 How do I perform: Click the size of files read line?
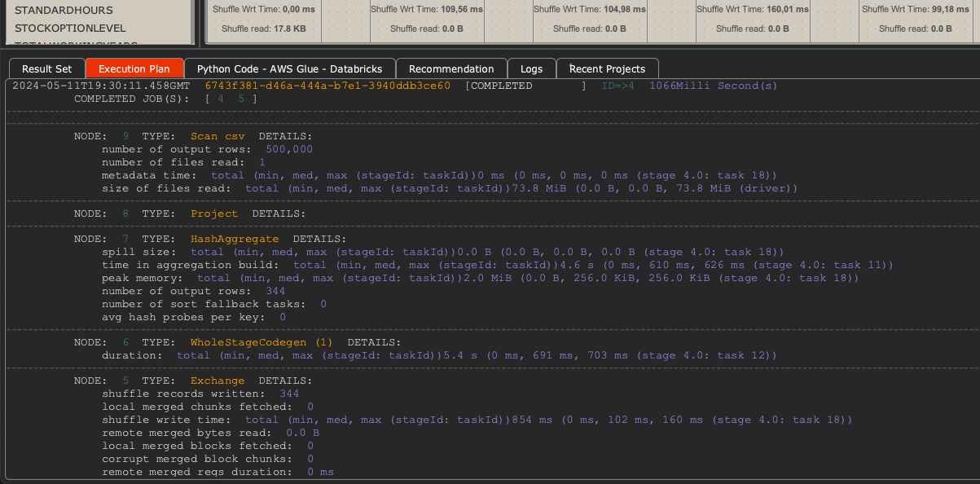coord(450,188)
